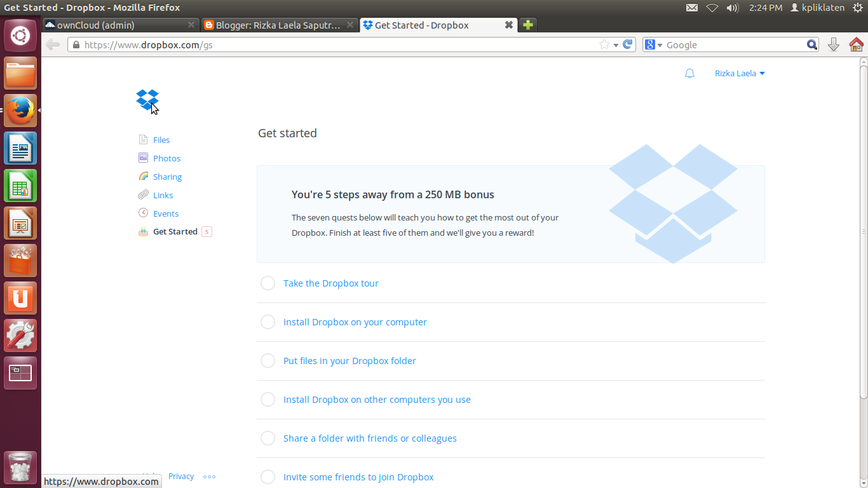Go to Firefox home page icon
This screenshot has width=868, height=488.
[856, 44]
